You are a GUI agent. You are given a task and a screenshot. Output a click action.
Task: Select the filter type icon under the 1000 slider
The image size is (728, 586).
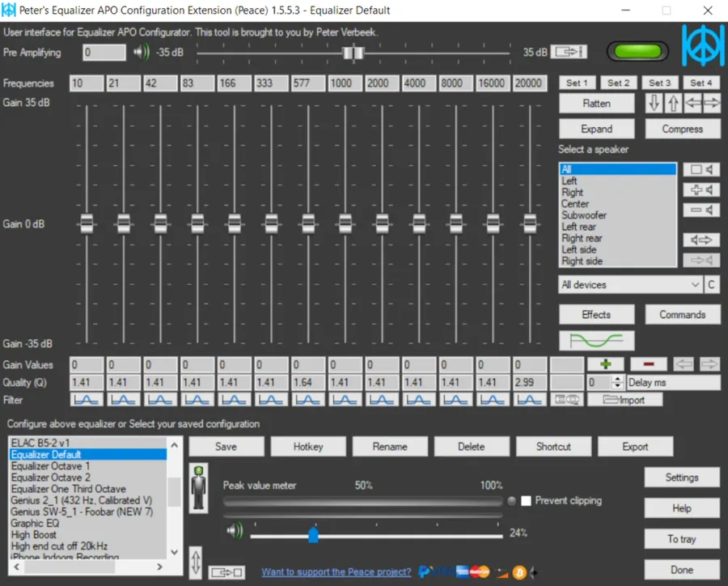(x=345, y=398)
